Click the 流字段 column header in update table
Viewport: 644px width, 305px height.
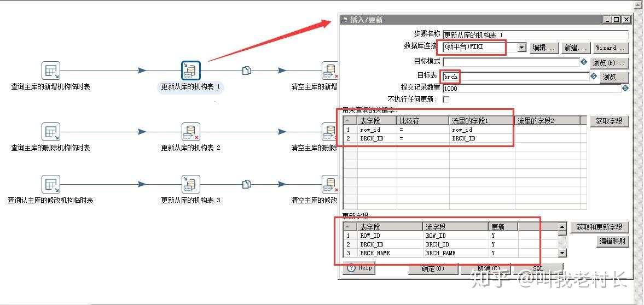455,227
